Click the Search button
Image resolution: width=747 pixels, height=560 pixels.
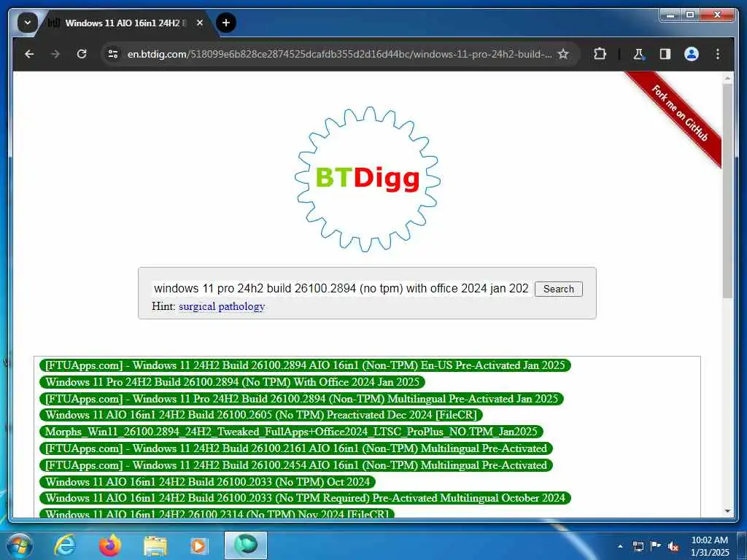(x=558, y=289)
